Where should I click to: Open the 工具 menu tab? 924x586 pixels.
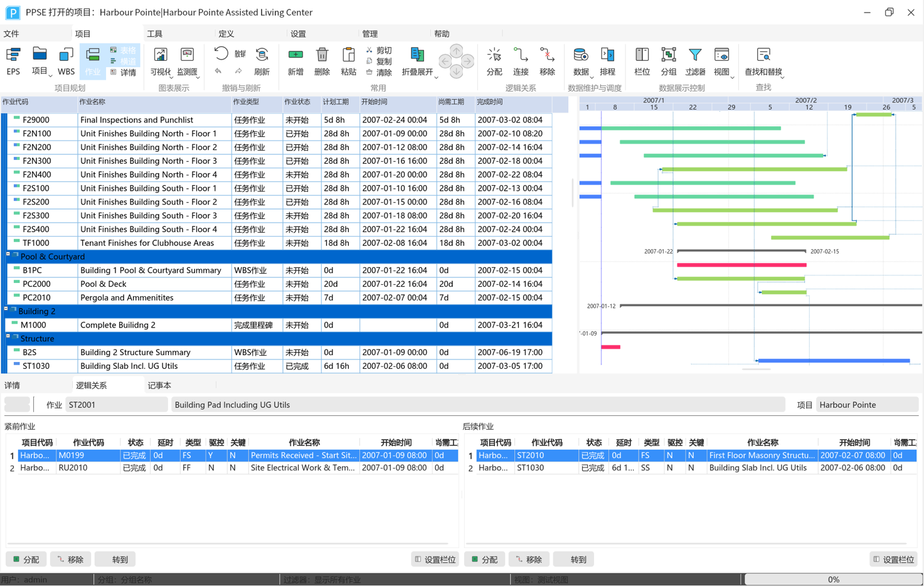coord(154,34)
